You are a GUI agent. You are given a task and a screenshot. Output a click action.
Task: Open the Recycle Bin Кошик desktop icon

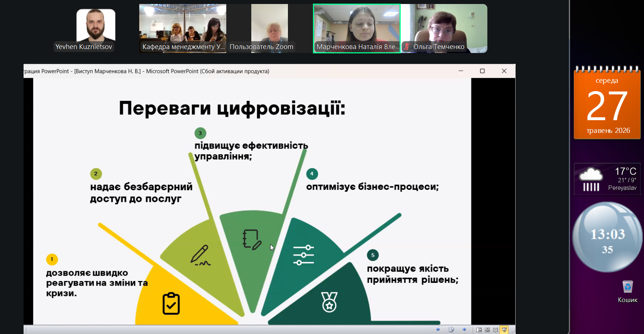tap(628, 291)
